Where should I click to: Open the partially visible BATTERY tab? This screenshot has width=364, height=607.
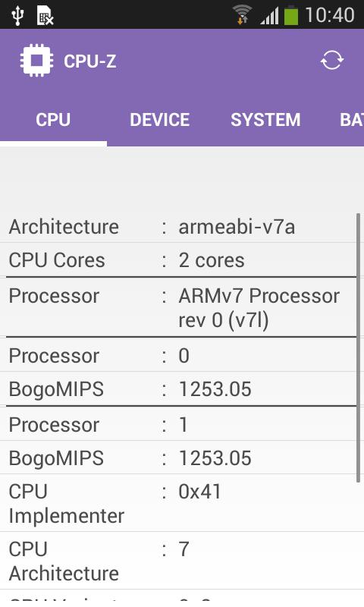[351, 120]
